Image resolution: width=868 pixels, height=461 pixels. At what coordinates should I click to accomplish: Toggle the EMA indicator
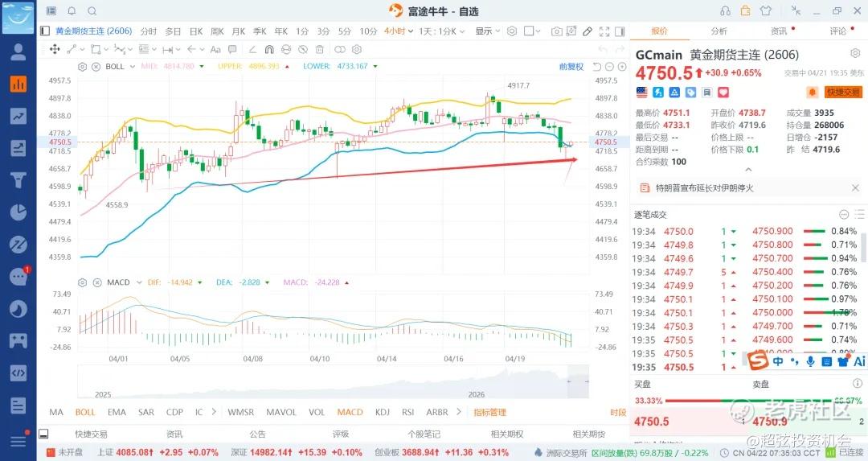point(117,412)
